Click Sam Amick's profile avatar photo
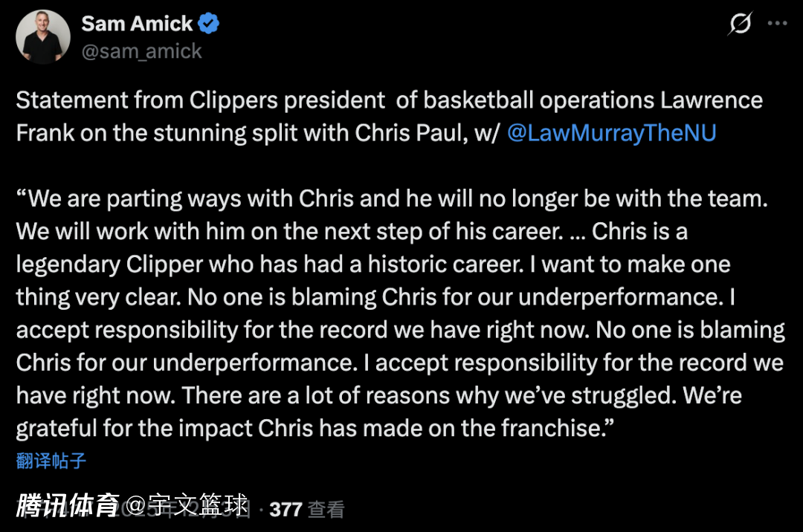Screen dimensions: 803x532 point(43,37)
